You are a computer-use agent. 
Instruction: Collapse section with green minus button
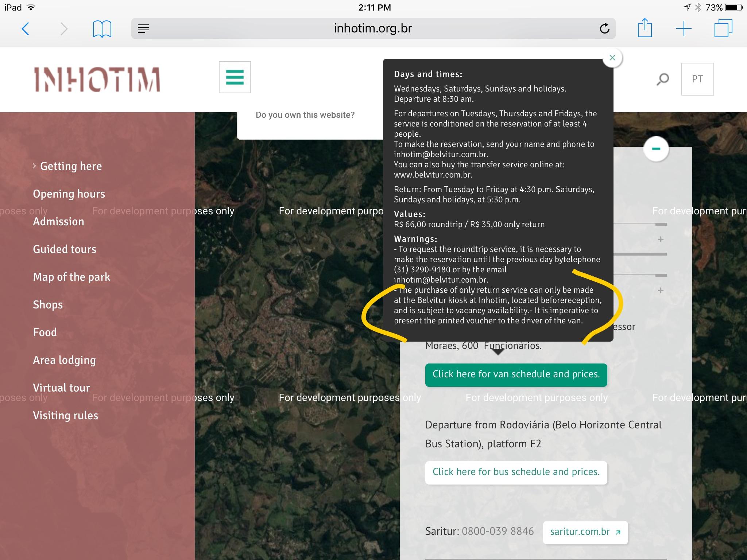tap(656, 149)
